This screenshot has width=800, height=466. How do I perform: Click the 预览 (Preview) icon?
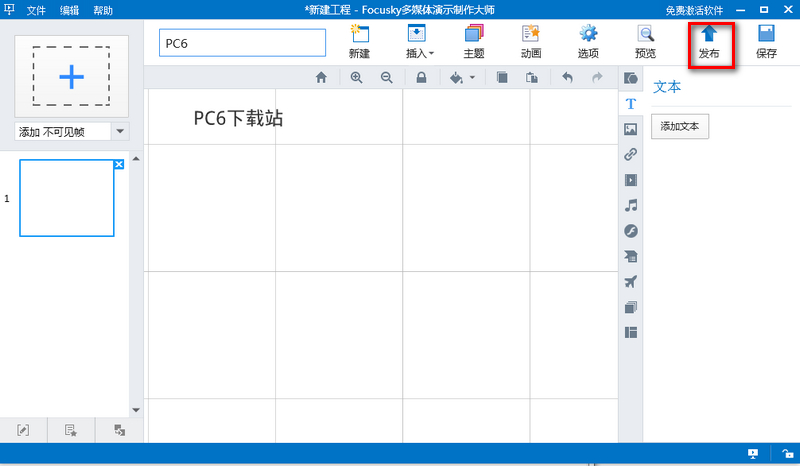point(645,42)
